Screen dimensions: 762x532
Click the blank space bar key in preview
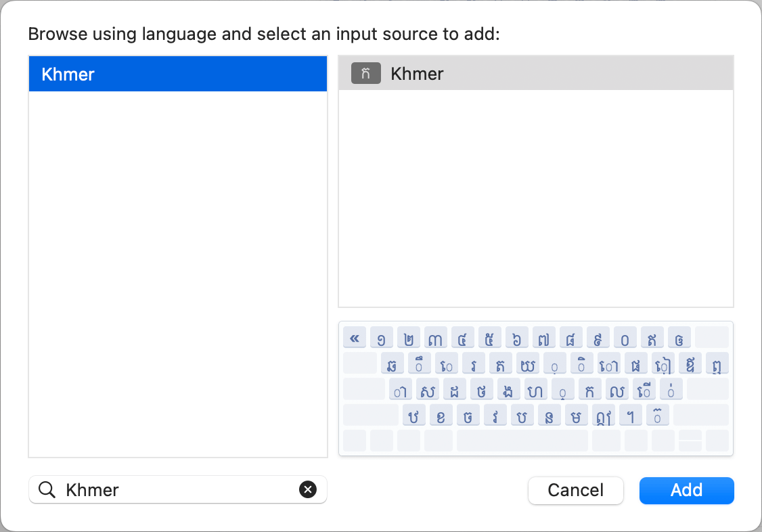tap(522, 441)
